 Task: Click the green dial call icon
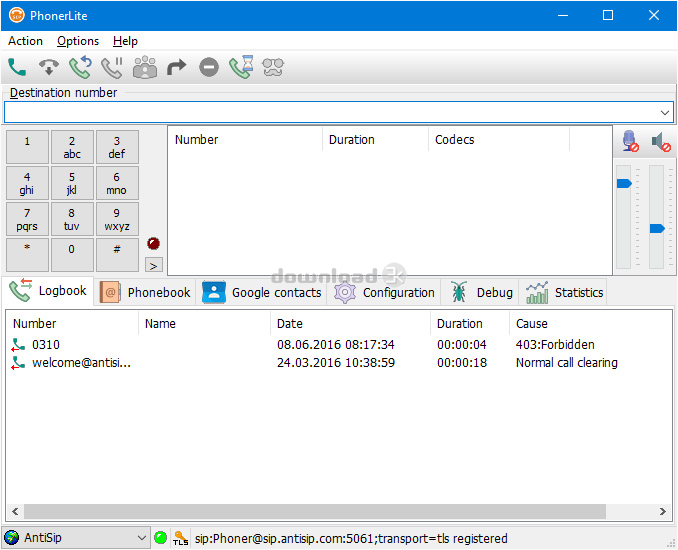pos(17,67)
